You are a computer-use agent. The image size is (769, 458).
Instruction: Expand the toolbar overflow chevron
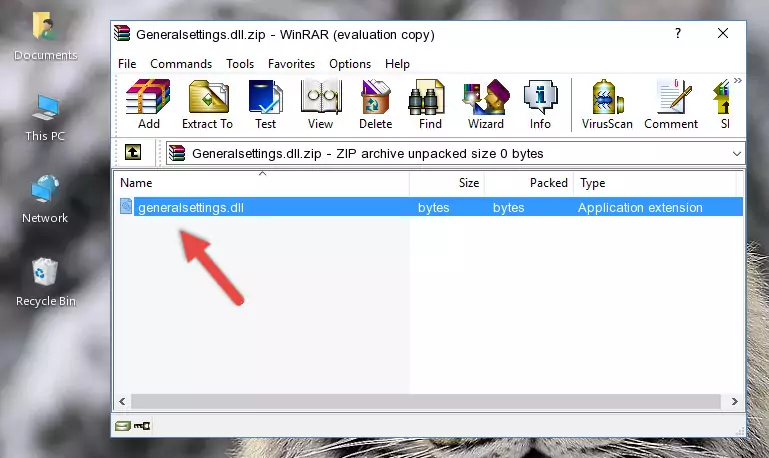pyautogui.click(x=738, y=80)
